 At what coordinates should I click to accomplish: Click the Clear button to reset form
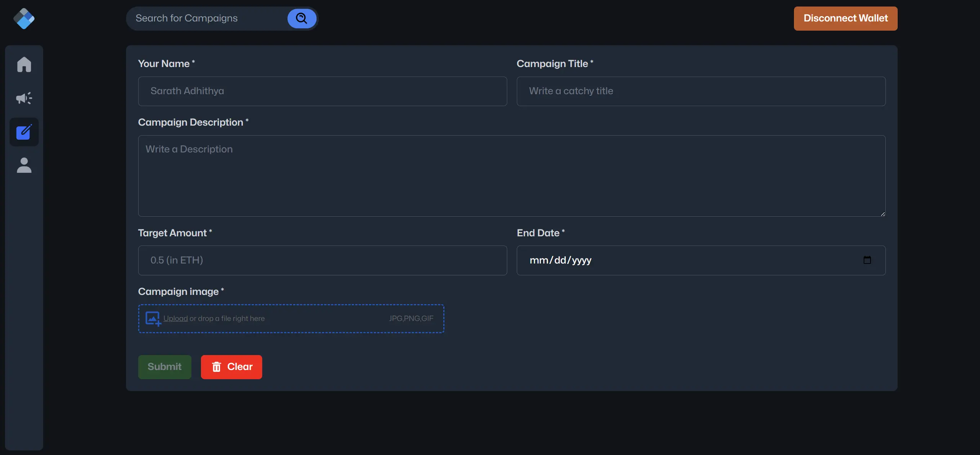(231, 367)
